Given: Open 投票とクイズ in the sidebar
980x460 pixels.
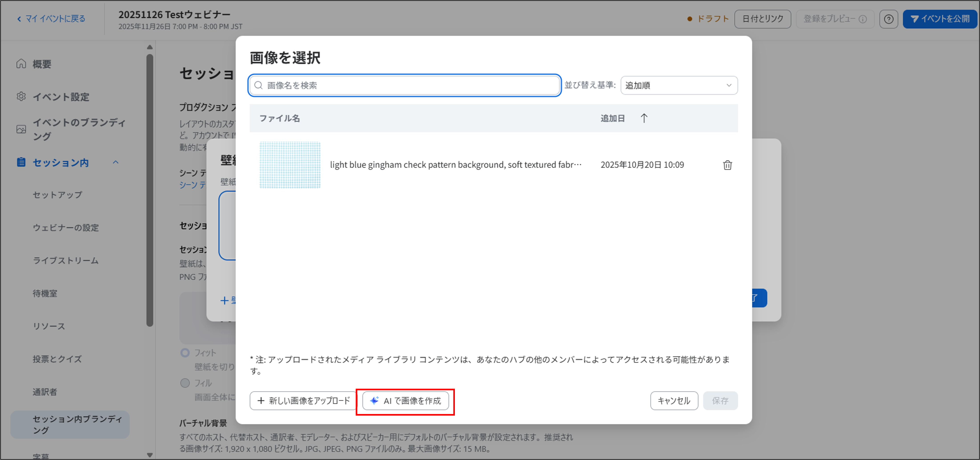Looking at the screenshot, I should tap(57, 359).
